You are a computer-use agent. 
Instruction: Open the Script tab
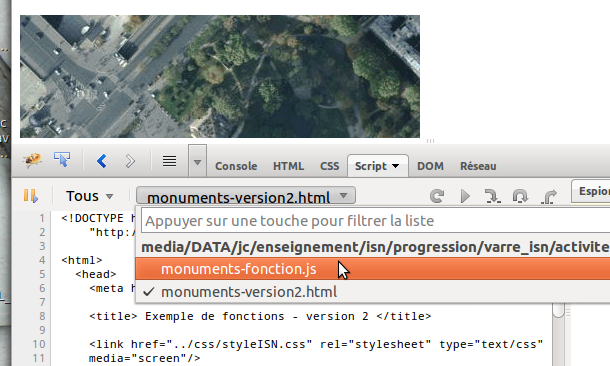point(371,166)
